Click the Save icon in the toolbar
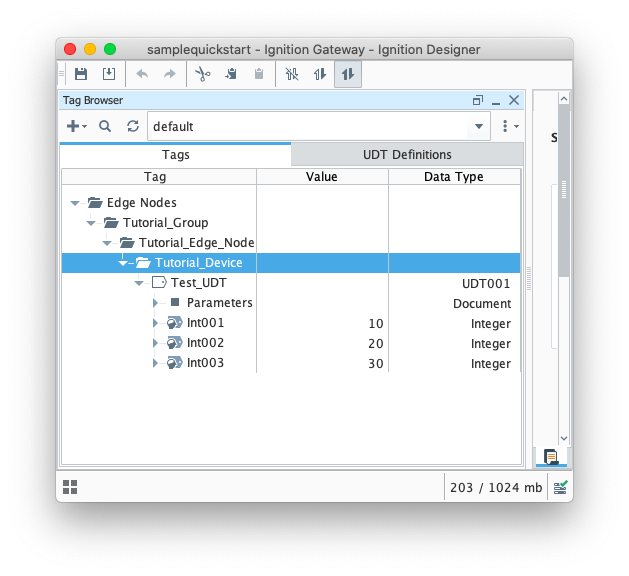Viewport: 629px width, 576px height. 81,74
